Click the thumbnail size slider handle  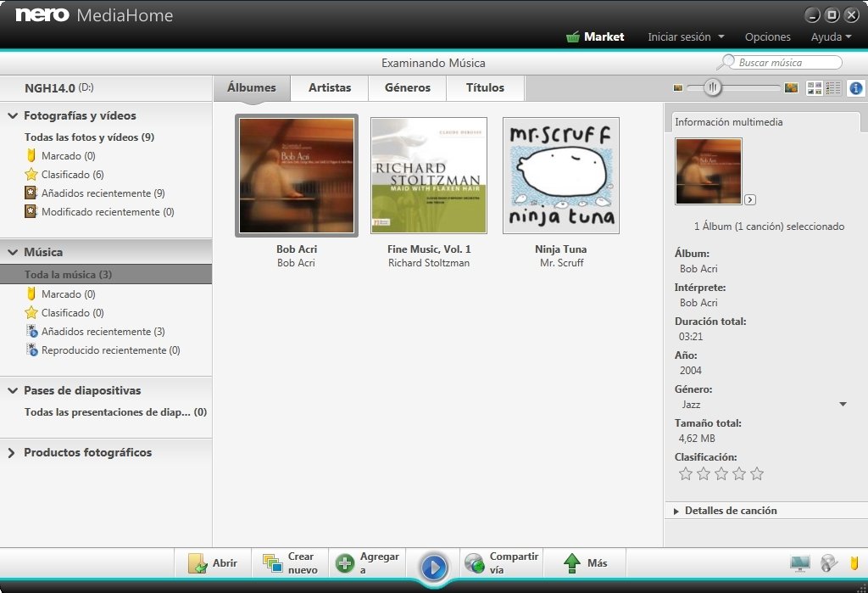pyautogui.click(x=712, y=87)
